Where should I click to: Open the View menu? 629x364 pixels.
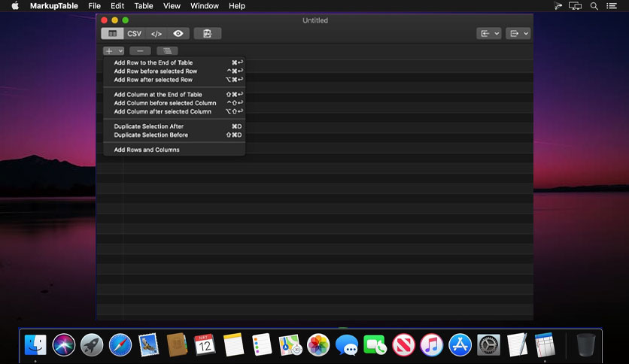[x=172, y=6]
